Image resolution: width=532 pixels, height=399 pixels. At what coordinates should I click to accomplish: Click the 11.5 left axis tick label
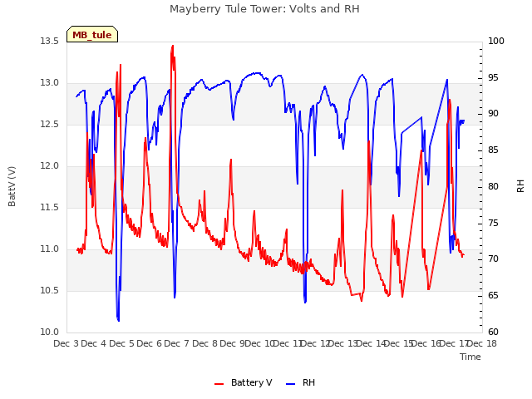(50, 207)
